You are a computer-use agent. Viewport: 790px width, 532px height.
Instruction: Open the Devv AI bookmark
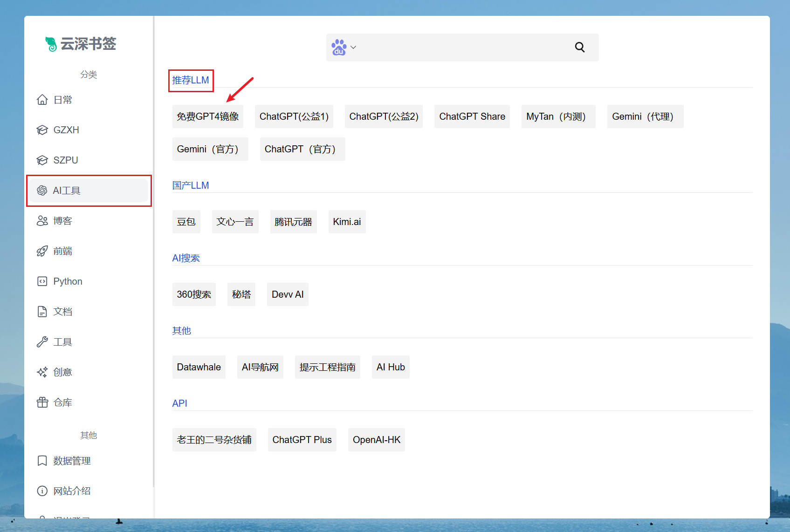tap(288, 294)
